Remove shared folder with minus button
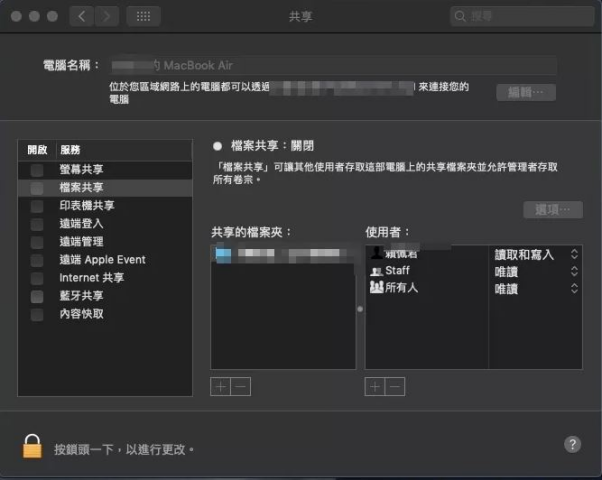This screenshot has height=480, width=602. 241,387
